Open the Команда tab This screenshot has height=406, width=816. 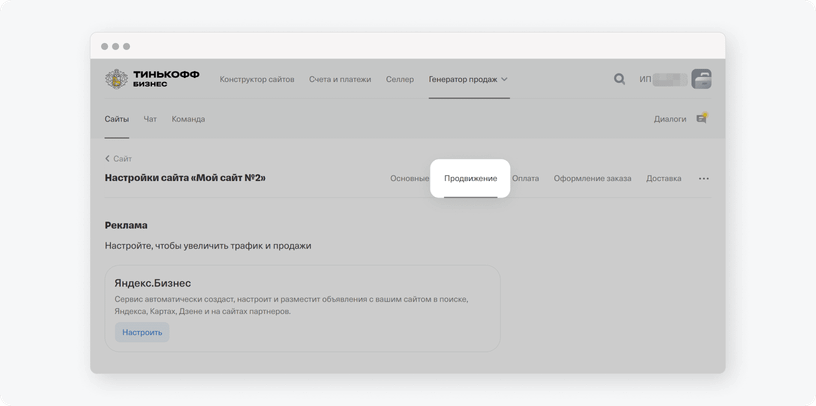tap(188, 119)
